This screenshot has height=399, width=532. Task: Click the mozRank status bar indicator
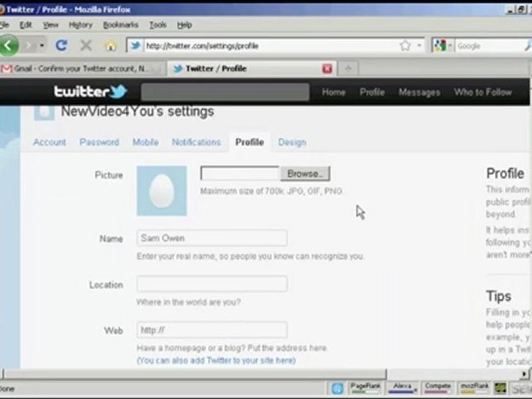click(474, 388)
